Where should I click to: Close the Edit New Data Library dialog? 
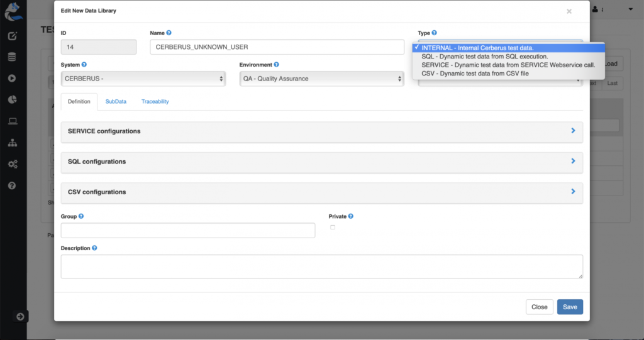[569, 11]
